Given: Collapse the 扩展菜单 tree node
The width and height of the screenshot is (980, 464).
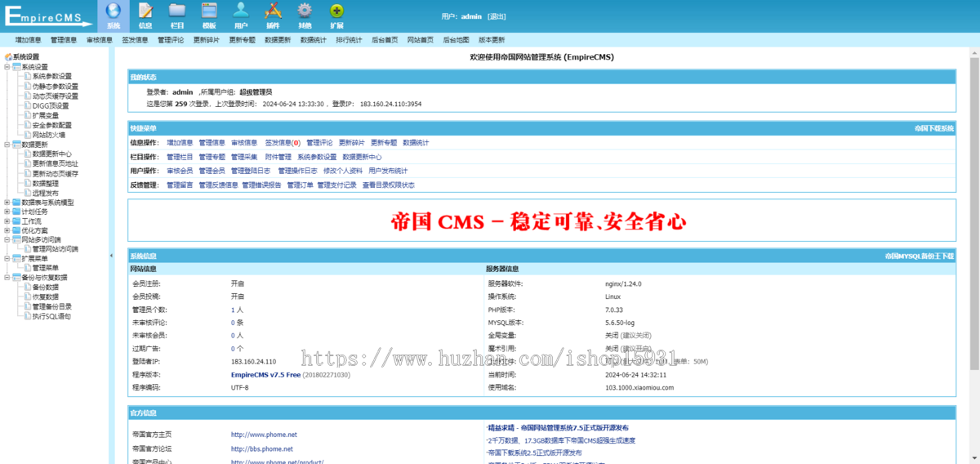Looking at the screenshot, I should (x=7, y=259).
